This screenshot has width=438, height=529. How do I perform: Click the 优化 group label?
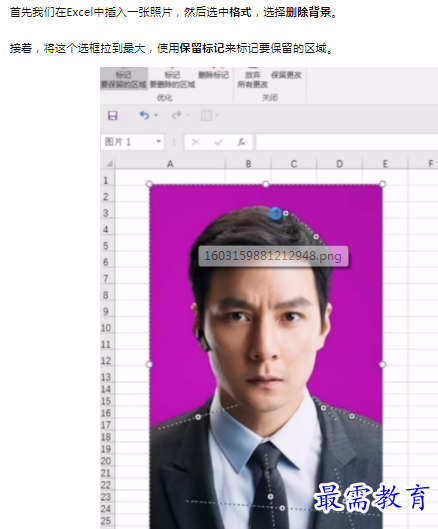pyautogui.click(x=165, y=98)
